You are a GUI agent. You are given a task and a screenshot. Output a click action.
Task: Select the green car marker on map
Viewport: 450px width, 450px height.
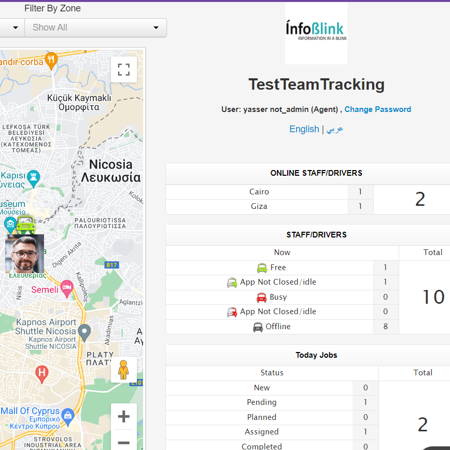(x=26, y=225)
